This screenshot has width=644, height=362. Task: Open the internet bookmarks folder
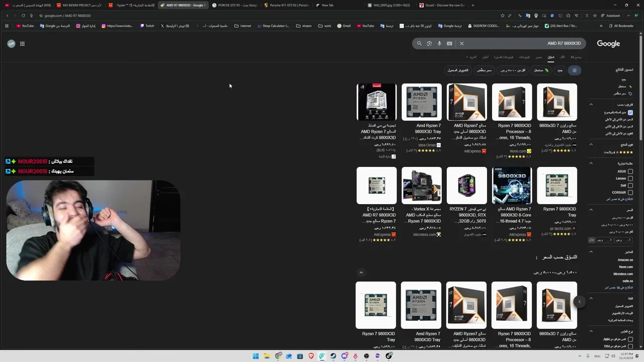point(243,26)
